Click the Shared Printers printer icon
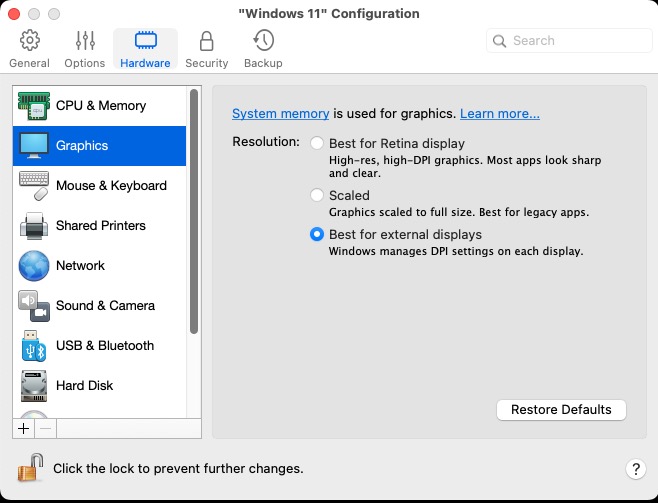The image size is (658, 503). (x=34, y=226)
